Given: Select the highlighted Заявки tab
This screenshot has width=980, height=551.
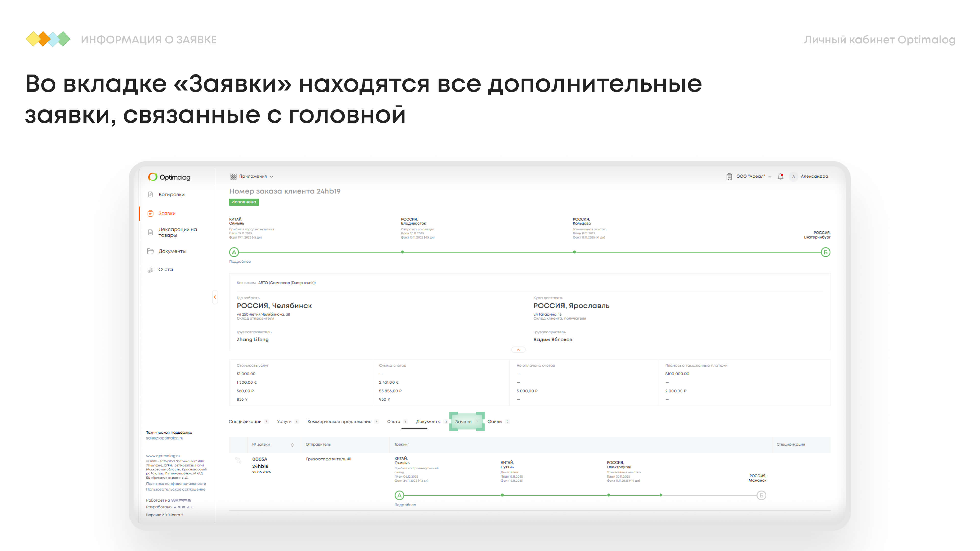Looking at the screenshot, I should point(463,422).
